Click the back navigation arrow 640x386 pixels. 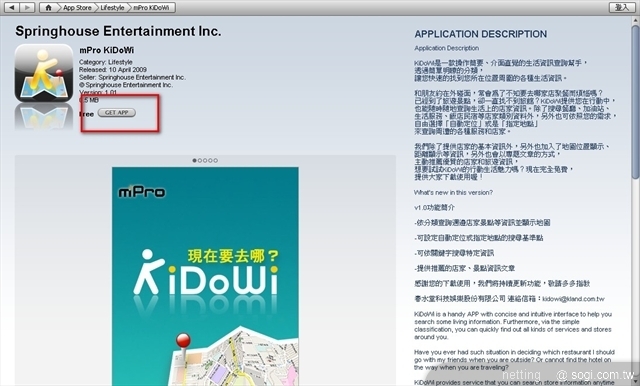point(12,7)
